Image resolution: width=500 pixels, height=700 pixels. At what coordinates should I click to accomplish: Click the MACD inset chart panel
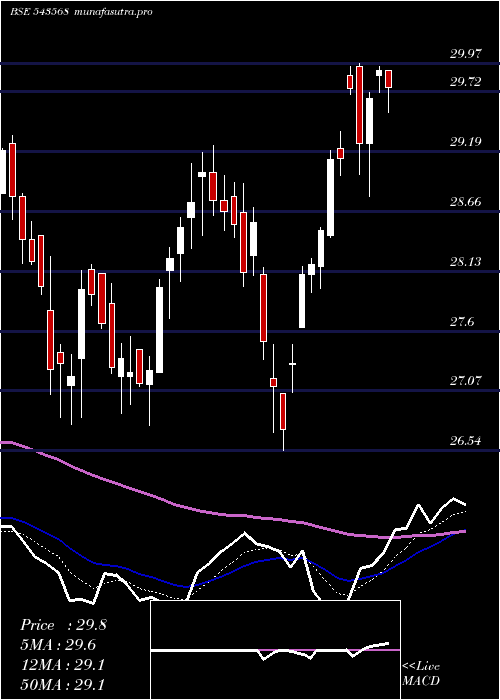click(275, 650)
